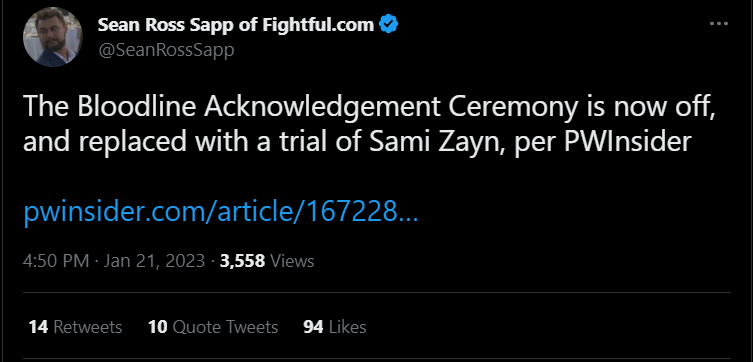See who gave the 94 Likes
The height and width of the screenshot is (362, 753).
(335, 327)
